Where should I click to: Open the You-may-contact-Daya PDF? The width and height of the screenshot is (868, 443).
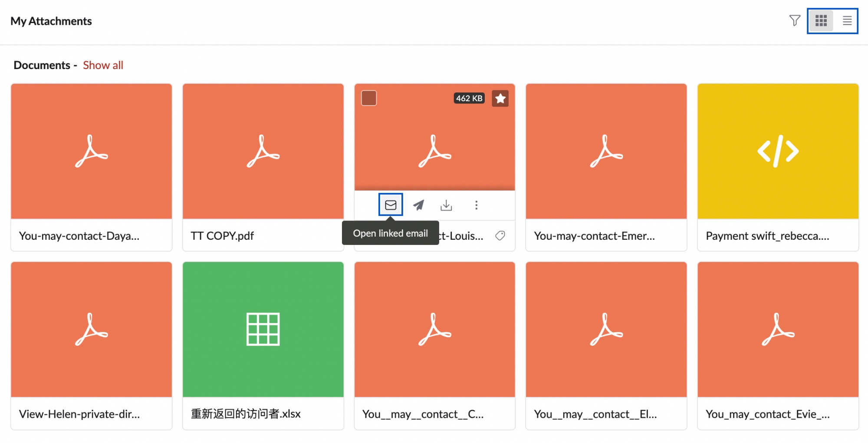91,151
